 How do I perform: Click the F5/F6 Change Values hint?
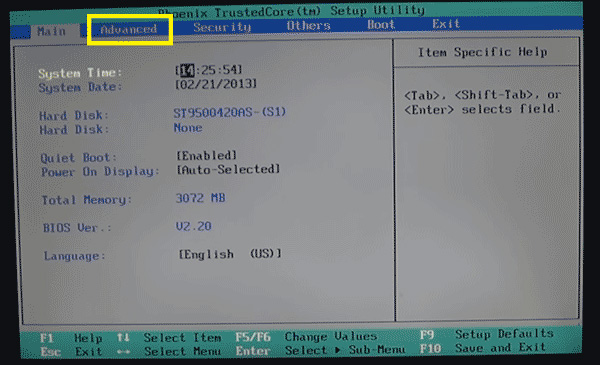306,337
